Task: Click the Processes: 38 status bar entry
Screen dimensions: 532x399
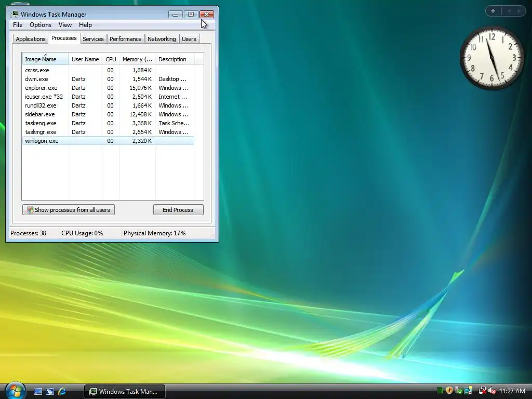Action: [x=28, y=233]
